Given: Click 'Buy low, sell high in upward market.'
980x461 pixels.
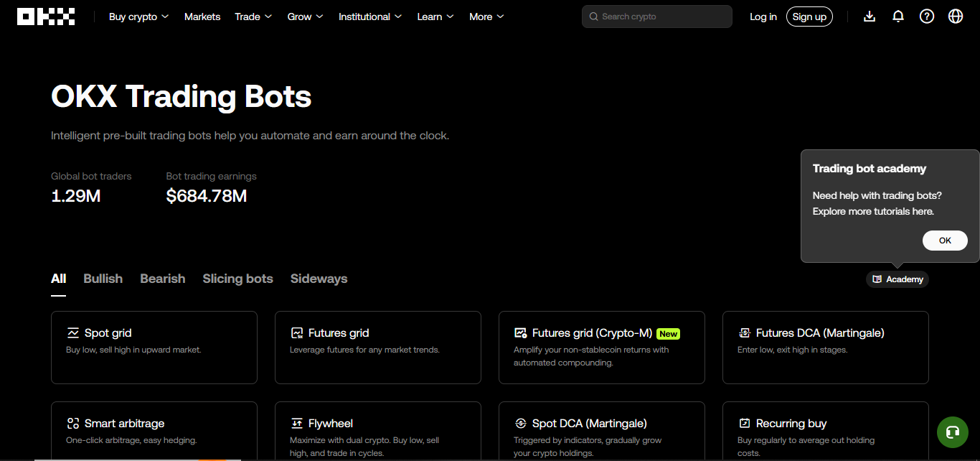Looking at the screenshot, I should coord(133,350).
